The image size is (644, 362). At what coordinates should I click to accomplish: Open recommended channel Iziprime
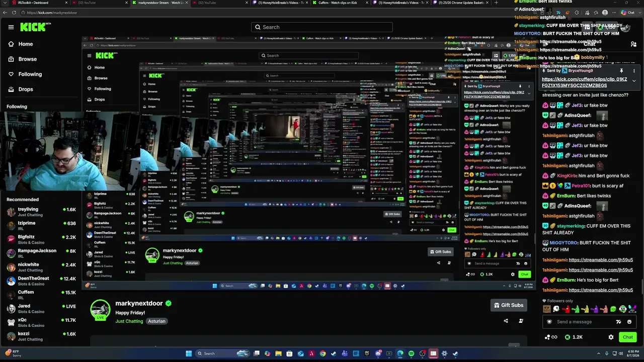pos(40,226)
